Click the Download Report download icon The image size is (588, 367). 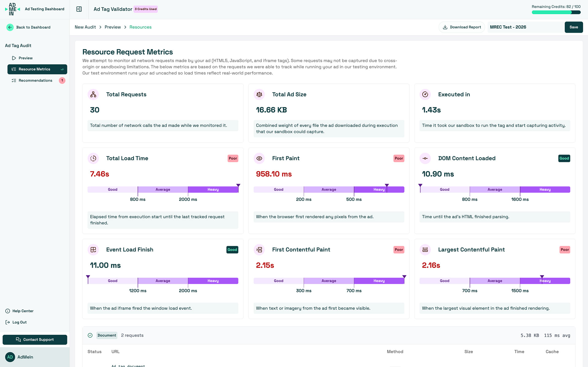pyautogui.click(x=445, y=27)
